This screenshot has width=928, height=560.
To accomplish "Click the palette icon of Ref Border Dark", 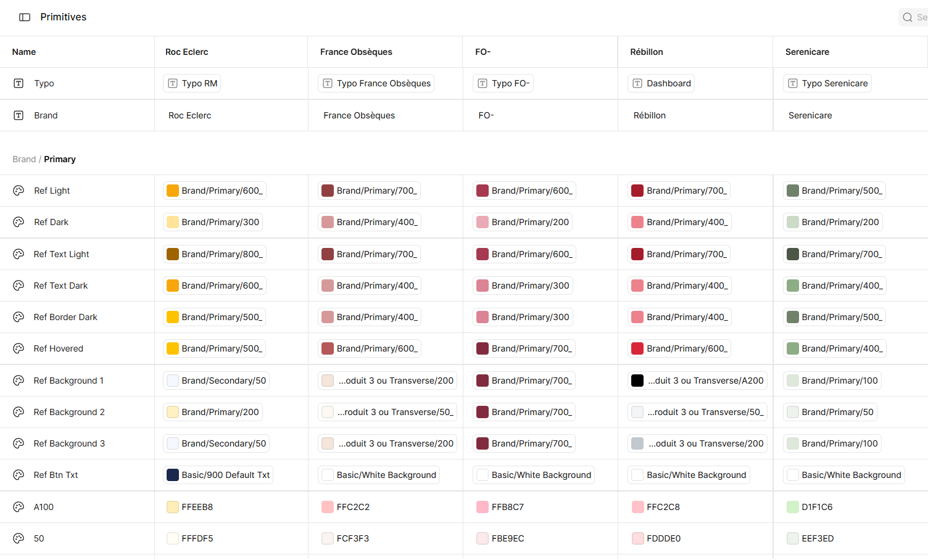I will coord(19,317).
